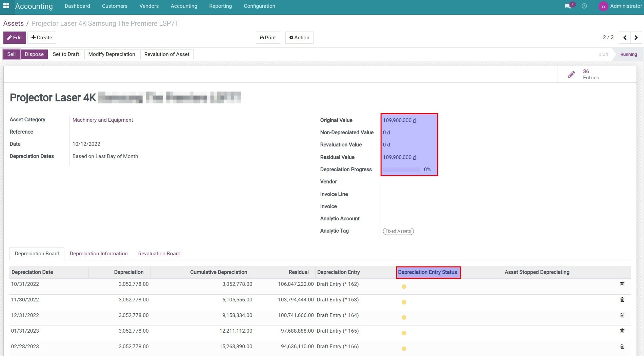
Task: Open the Action dropdown
Action: pyautogui.click(x=299, y=38)
